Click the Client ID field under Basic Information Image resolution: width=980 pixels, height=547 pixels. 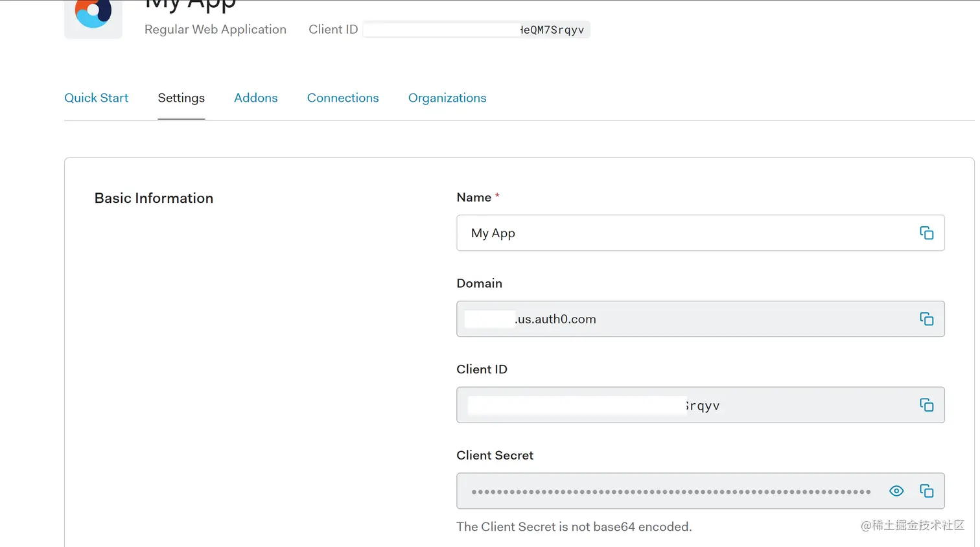tap(648, 404)
